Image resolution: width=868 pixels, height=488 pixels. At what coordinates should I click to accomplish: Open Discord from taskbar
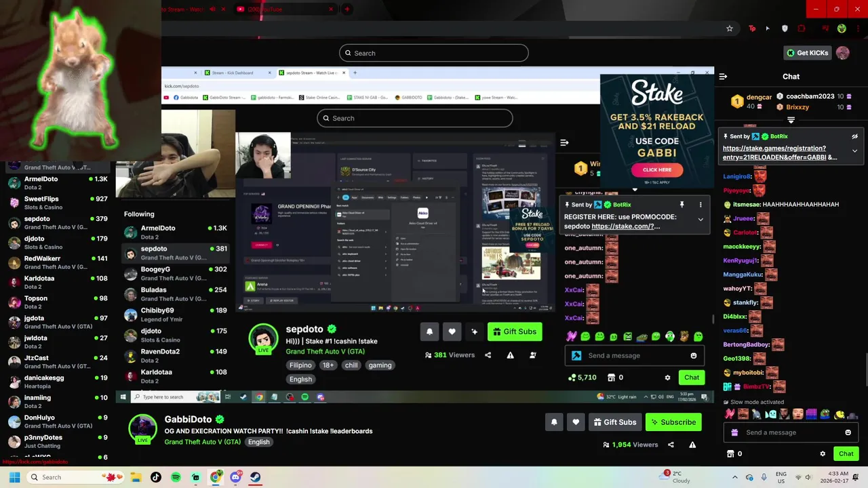pyautogui.click(x=235, y=477)
